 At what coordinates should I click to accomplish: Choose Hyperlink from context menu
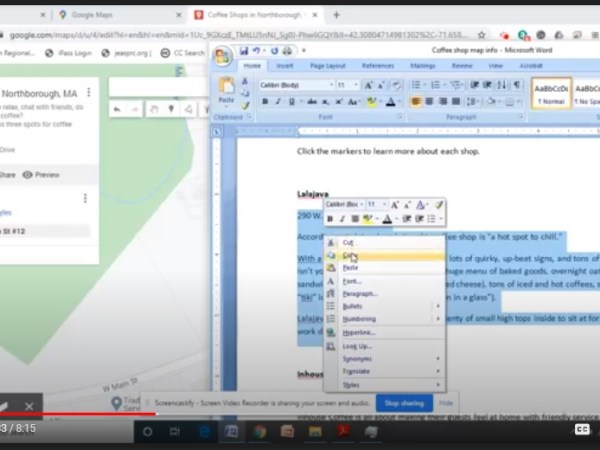tap(384, 333)
